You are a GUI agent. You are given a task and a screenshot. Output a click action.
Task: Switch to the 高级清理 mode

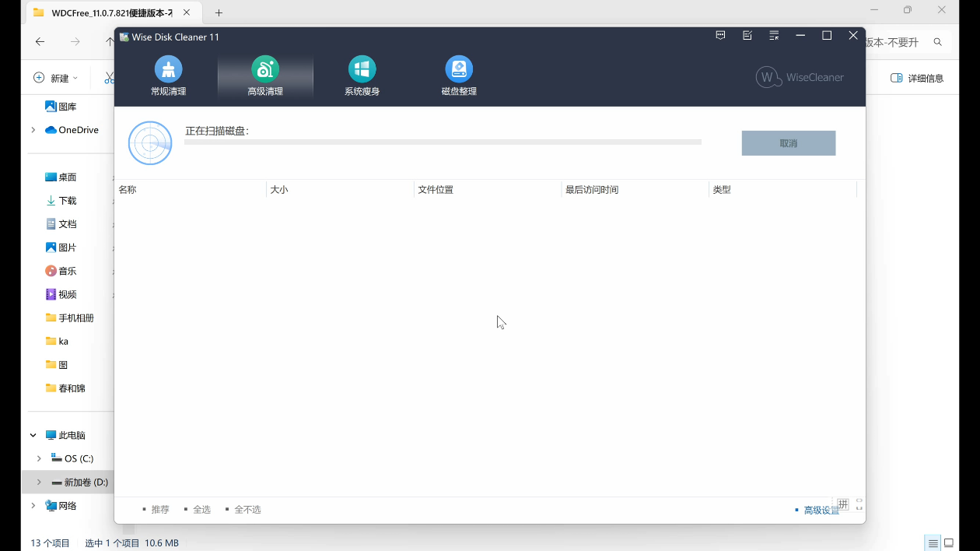[265, 76]
